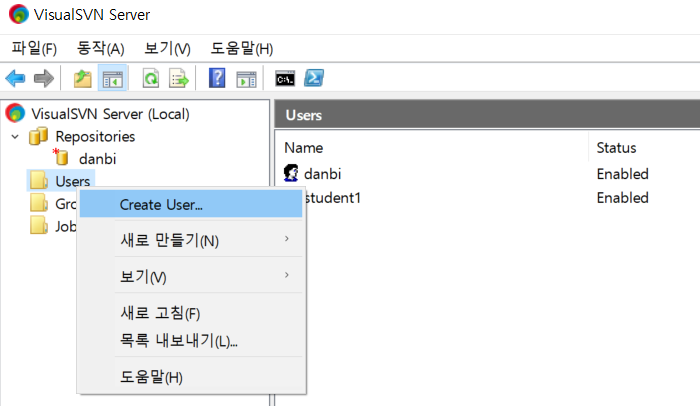Choose 도움말(H) from context menu
The width and height of the screenshot is (700, 406).
point(191,377)
